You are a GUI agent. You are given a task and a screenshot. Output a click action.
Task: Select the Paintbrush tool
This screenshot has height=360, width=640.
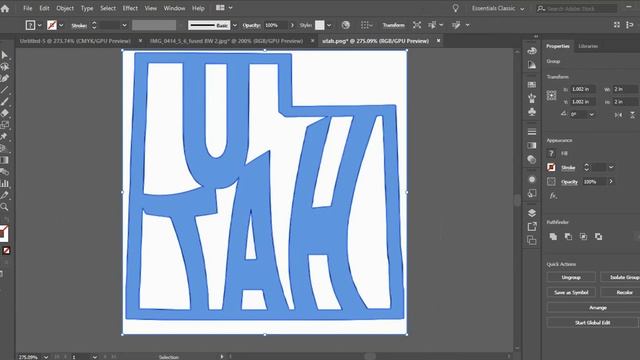pyautogui.click(x=4, y=102)
